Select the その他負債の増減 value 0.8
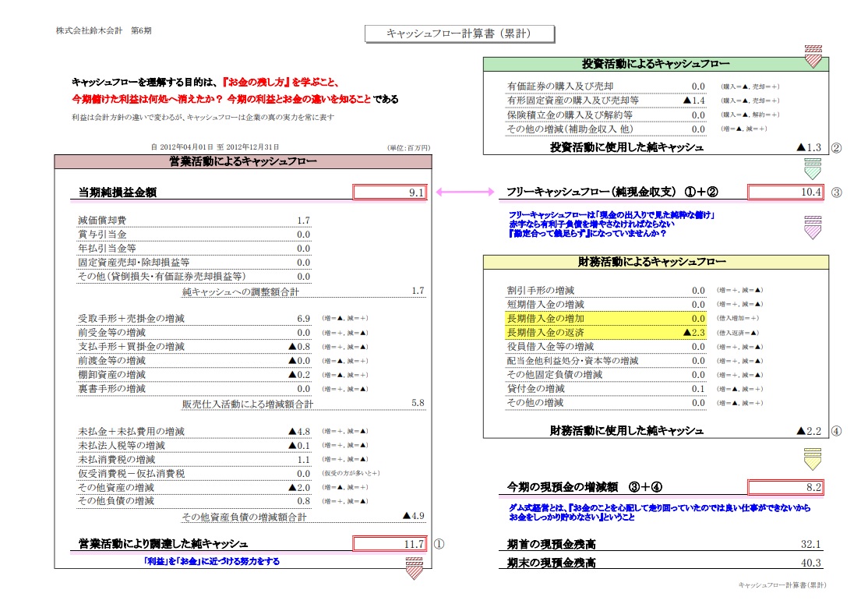The width and height of the screenshot is (868, 611). [303, 501]
